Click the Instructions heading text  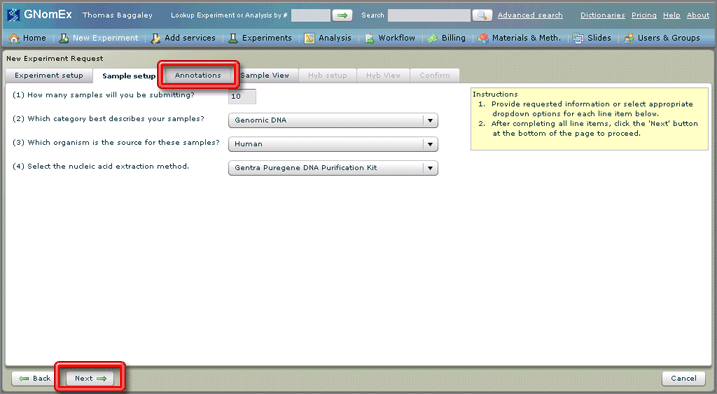495,94
